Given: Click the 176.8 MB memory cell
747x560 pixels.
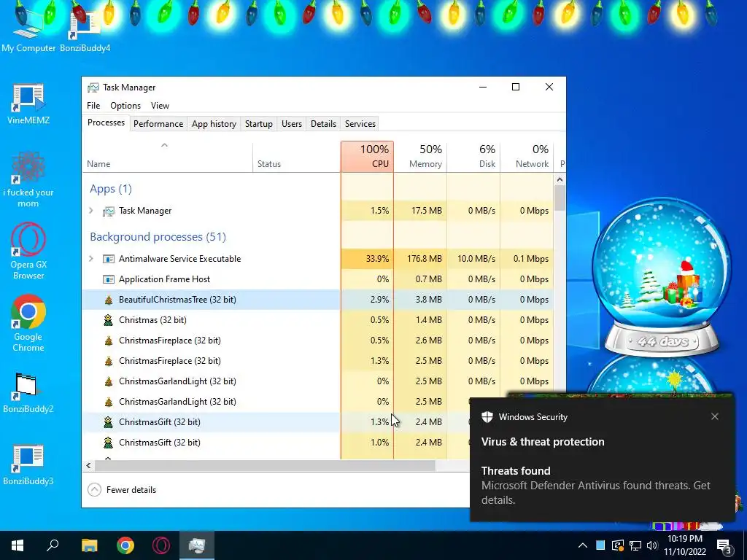Looking at the screenshot, I should (x=421, y=259).
